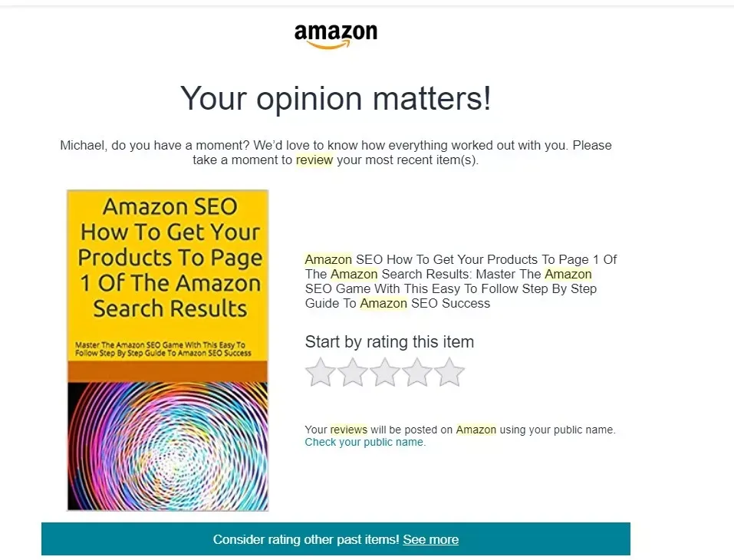Image resolution: width=734 pixels, height=560 pixels.
Task: Click 'Consider rating other past items!' banner text
Action: pyautogui.click(x=306, y=539)
